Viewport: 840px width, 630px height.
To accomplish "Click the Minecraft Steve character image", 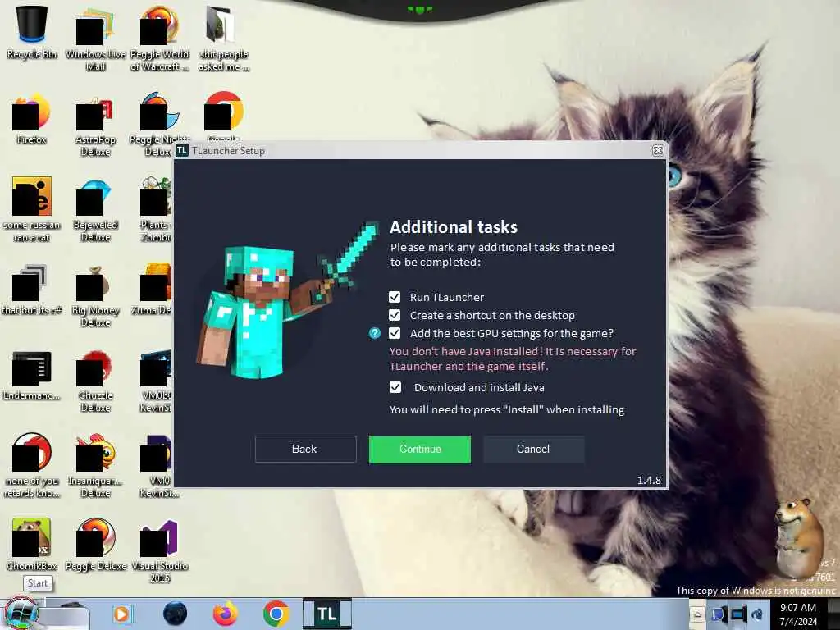I will coord(286,301).
